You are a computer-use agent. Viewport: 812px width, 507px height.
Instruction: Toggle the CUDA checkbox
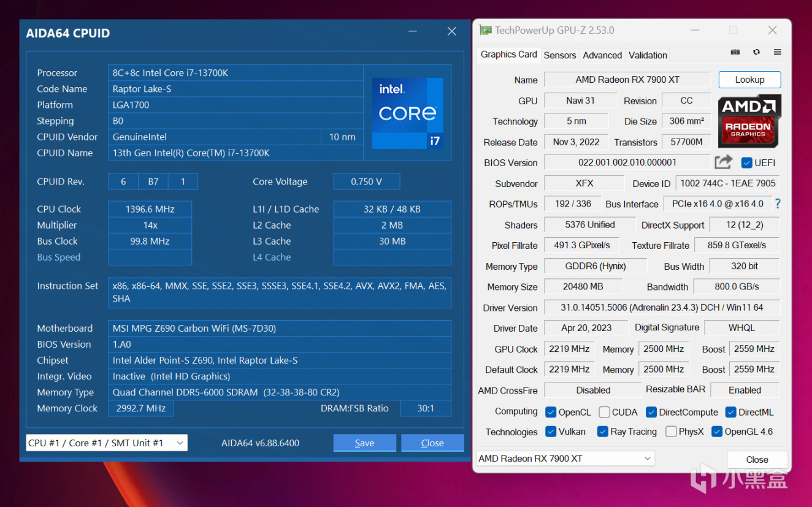604,412
